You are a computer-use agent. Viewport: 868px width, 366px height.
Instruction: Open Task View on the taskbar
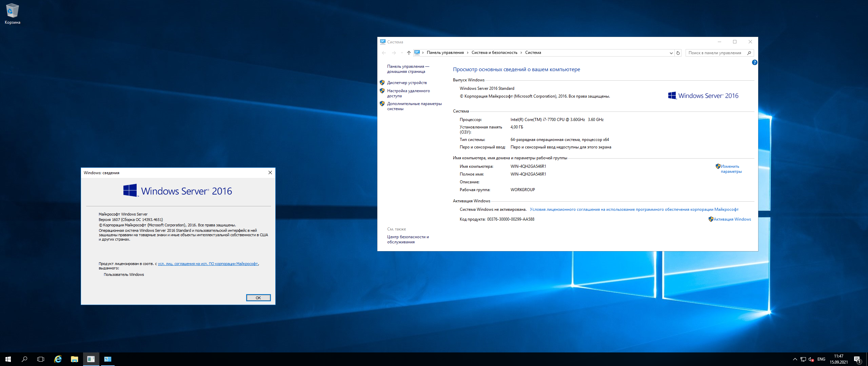click(41, 359)
